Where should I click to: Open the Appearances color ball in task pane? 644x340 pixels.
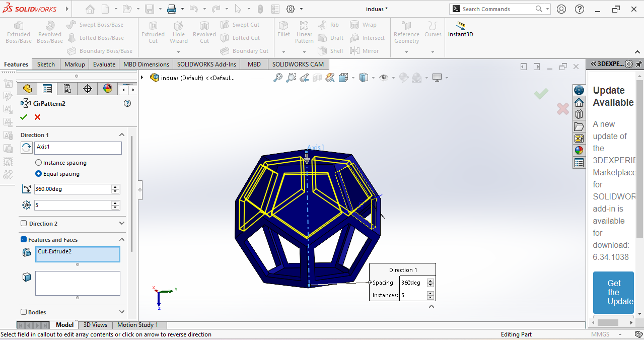click(579, 151)
